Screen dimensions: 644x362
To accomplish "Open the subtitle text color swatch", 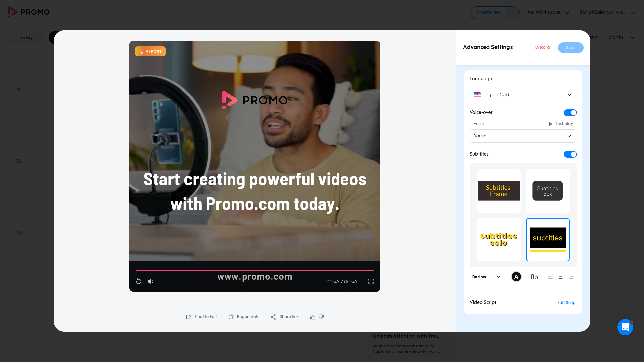I will (516, 277).
